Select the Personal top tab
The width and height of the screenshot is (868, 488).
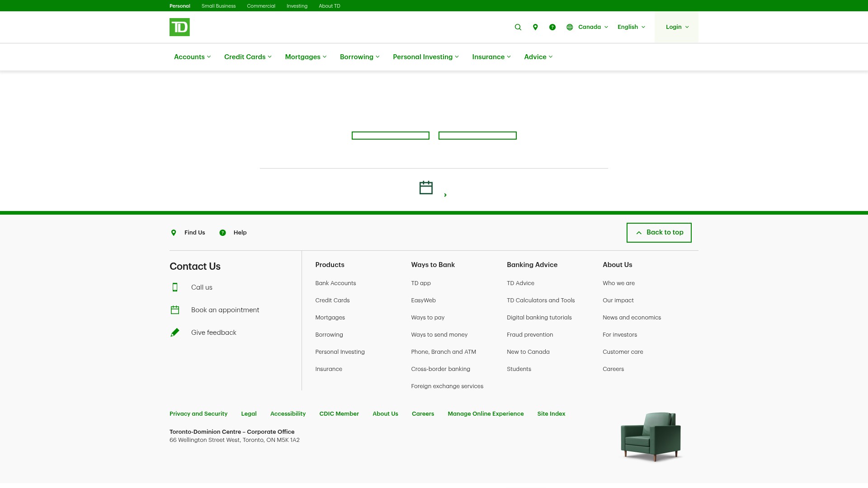[x=180, y=6]
